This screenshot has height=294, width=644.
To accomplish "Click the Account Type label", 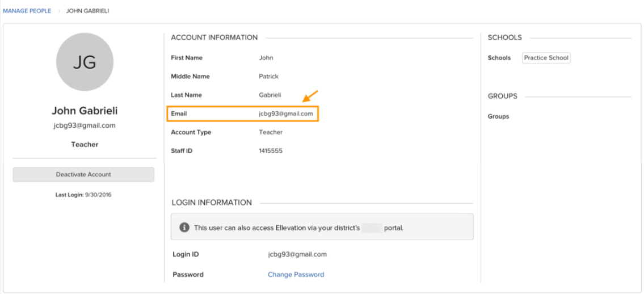I will (x=191, y=133).
